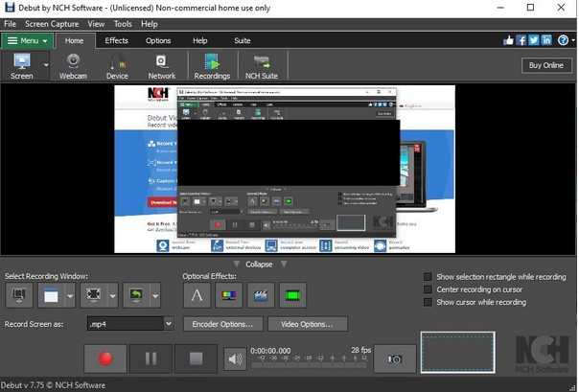The height and width of the screenshot is (392, 579).
Task: Pick the window selection recording icon
Action: (x=51, y=295)
